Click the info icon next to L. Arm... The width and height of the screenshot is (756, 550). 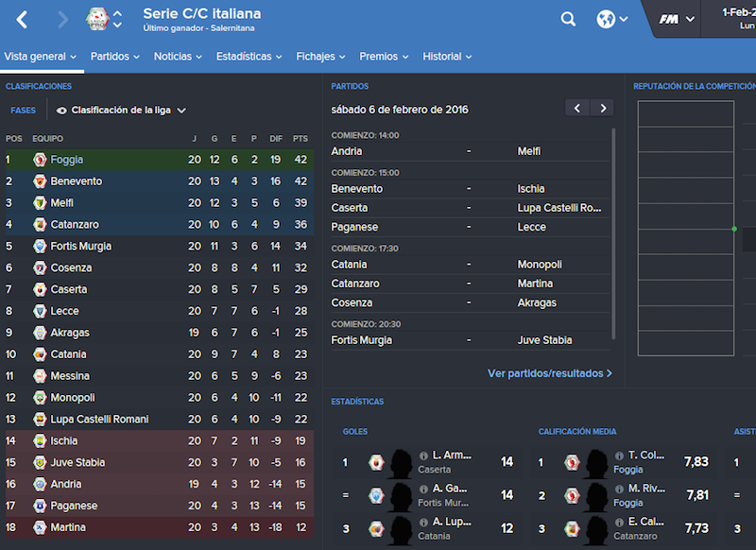click(423, 455)
